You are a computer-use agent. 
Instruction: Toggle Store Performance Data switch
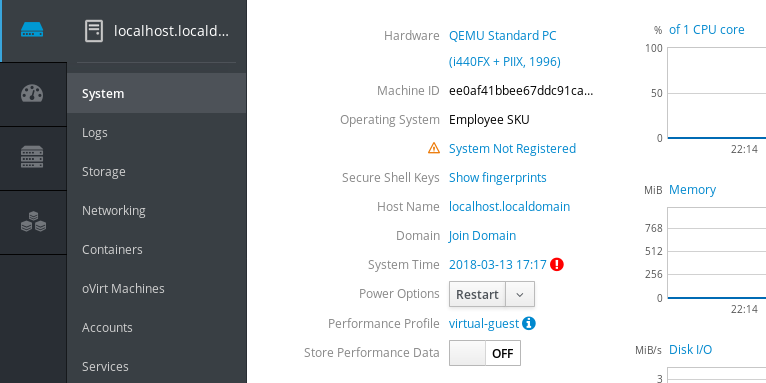[485, 353]
